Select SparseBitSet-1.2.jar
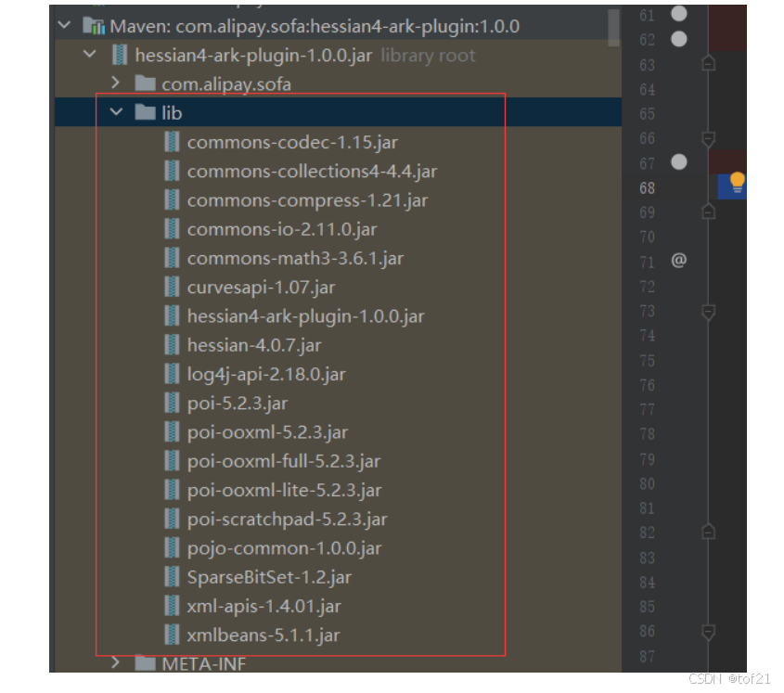Image resolution: width=784 pixels, height=693 pixels. 269,577
